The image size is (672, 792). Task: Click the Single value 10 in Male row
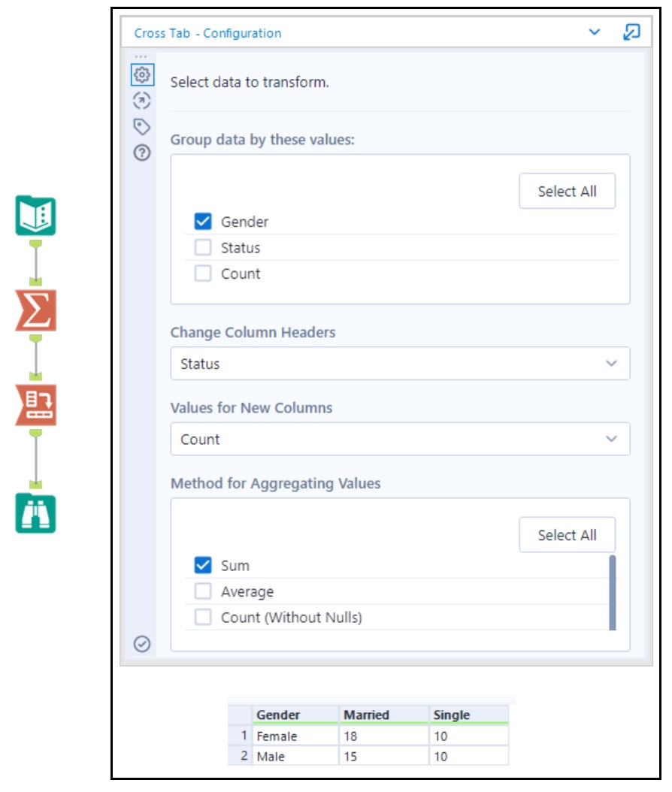(x=469, y=756)
